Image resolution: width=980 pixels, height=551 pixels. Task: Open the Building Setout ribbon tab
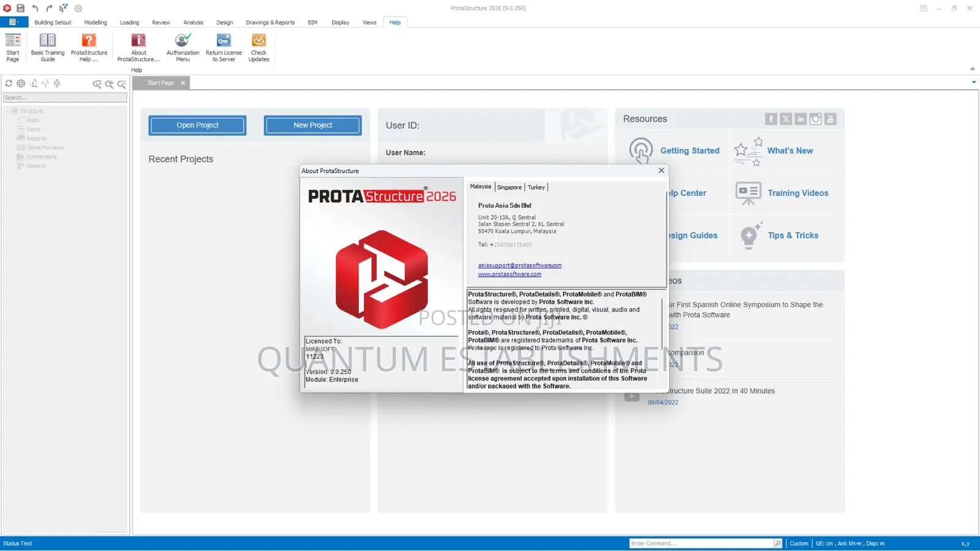coord(53,22)
